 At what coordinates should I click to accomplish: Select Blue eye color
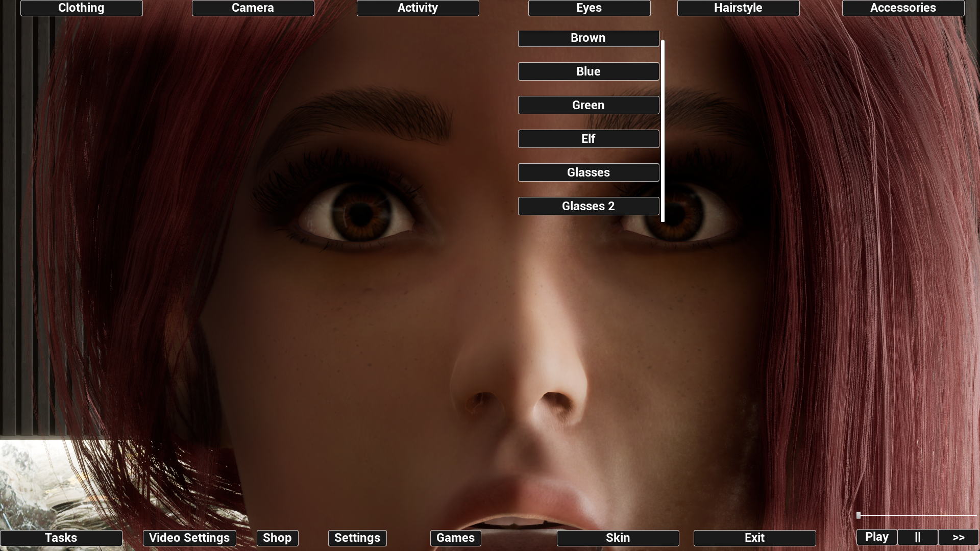point(588,71)
